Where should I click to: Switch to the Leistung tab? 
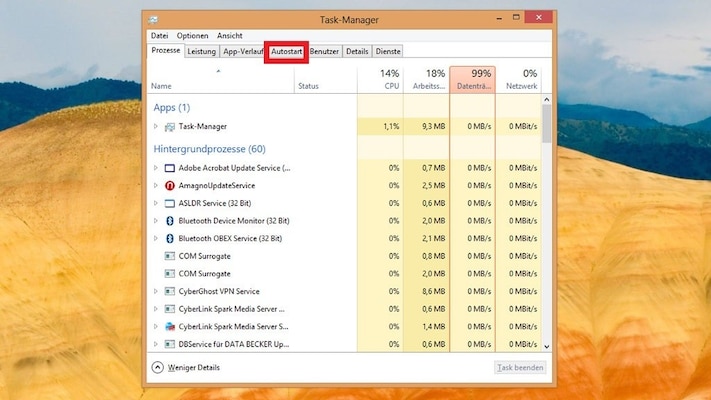click(201, 50)
